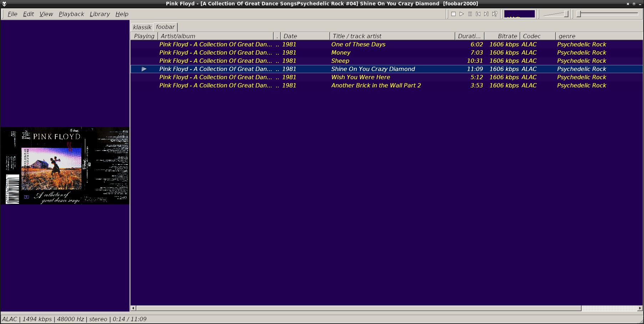Image resolution: width=644 pixels, height=324 pixels.
Task: Play a random track
Action: [x=495, y=14]
